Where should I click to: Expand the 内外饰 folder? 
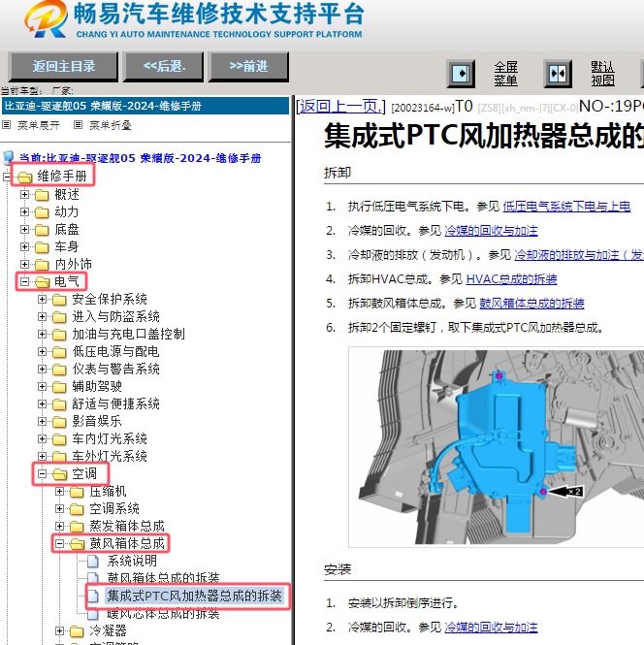(24, 264)
